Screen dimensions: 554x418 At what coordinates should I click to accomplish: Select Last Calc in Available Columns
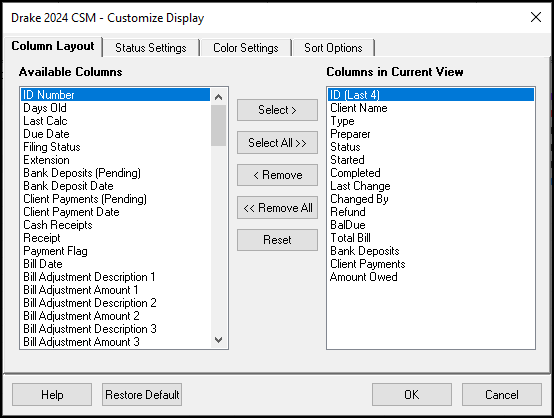pyautogui.click(x=115, y=121)
